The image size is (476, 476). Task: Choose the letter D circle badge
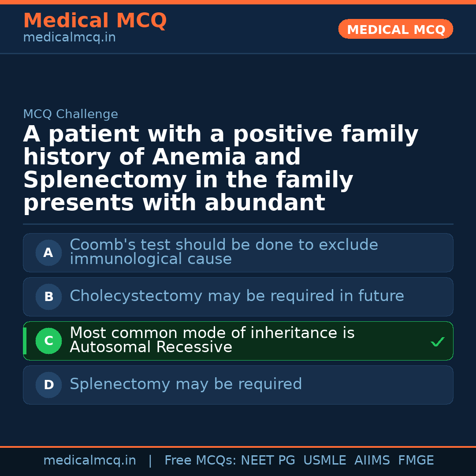coord(48,385)
